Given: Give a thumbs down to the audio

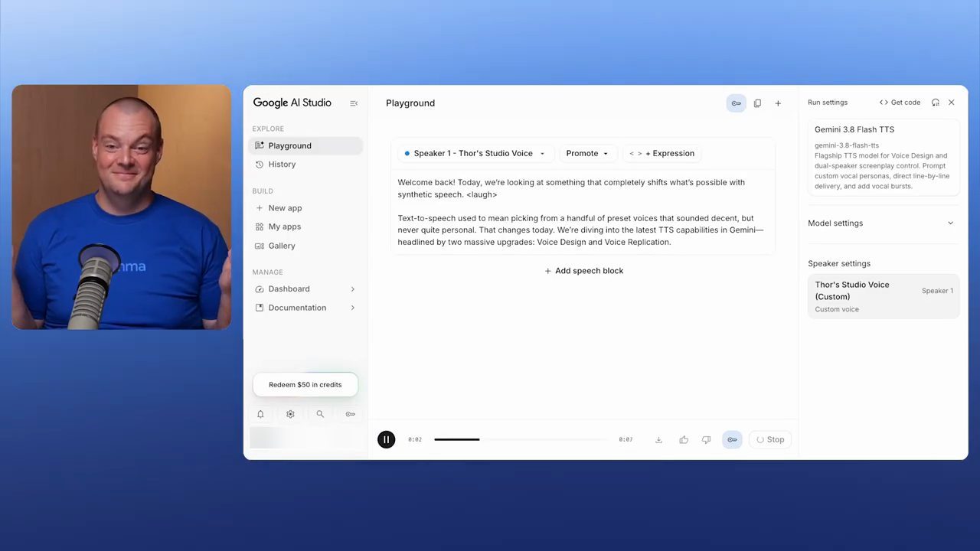Looking at the screenshot, I should [706, 440].
